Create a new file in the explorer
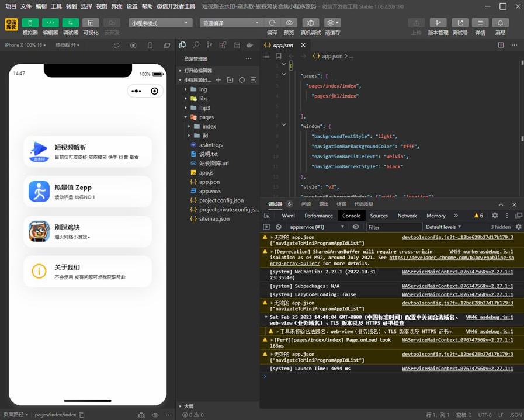The height and width of the screenshot is (420, 524). click(x=218, y=80)
